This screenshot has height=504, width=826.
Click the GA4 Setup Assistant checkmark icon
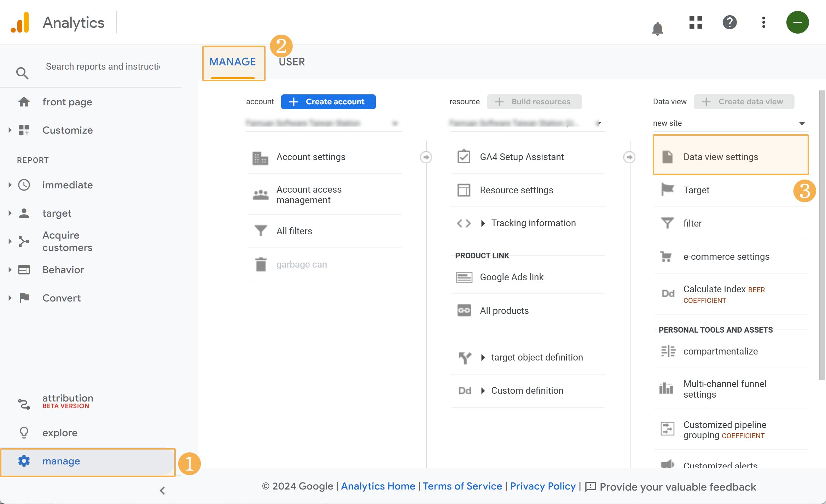click(x=464, y=157)
